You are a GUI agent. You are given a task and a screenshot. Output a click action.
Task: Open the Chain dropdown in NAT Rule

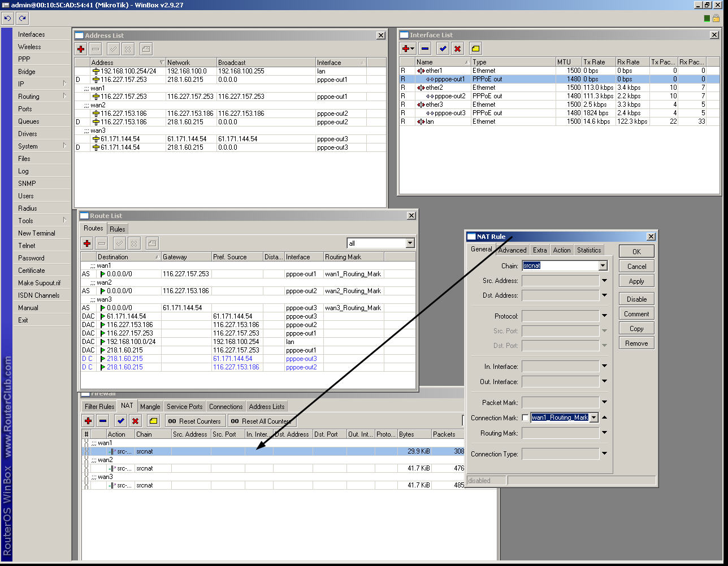pos(603,265)
